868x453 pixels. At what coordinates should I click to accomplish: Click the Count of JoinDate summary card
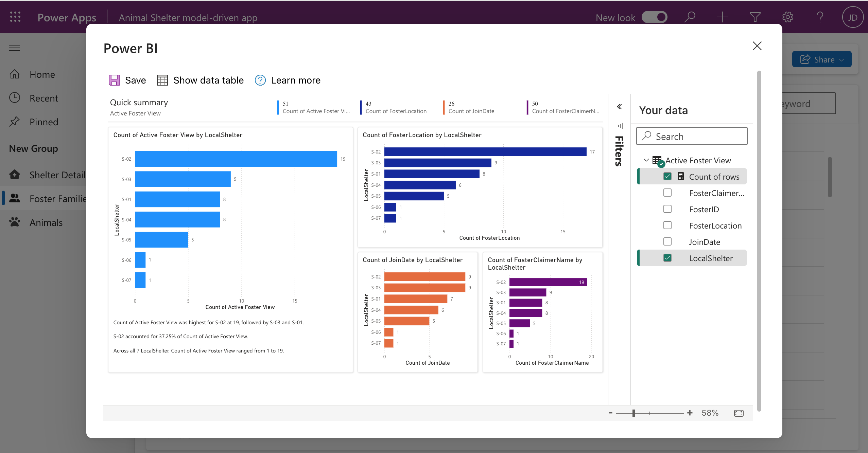[469, 107]
